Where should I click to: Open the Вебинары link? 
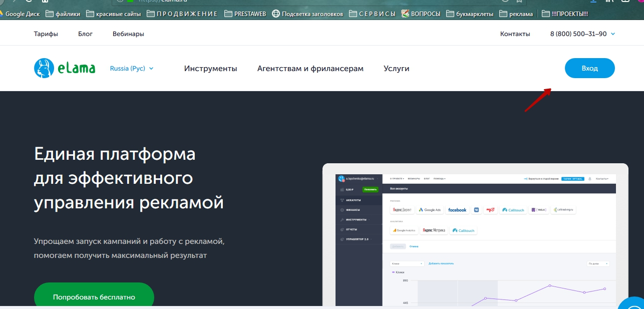pos(129,34)
